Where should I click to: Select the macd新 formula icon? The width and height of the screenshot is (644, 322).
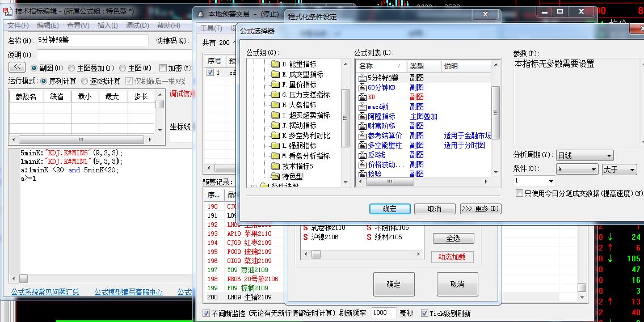(x=362, y=107)
